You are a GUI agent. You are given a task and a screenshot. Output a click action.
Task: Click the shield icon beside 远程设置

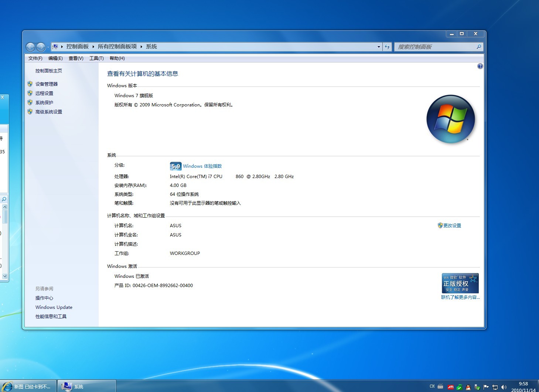coord(30,93)
